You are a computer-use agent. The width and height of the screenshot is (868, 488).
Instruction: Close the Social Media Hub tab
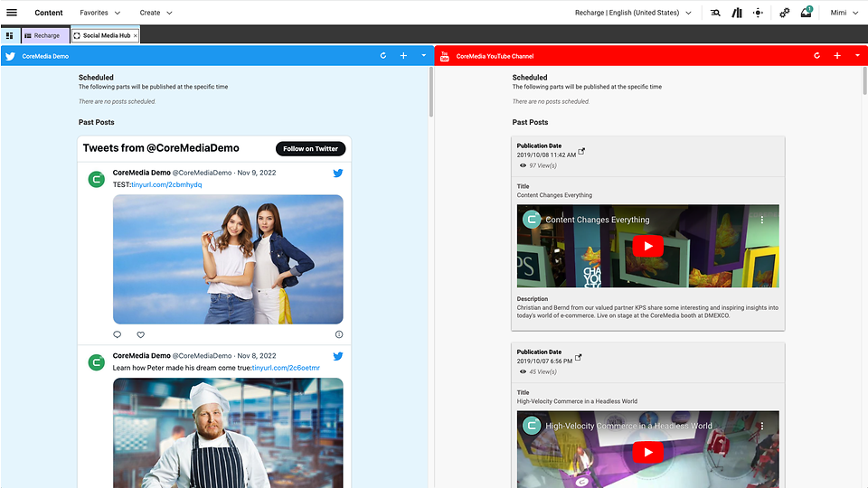(x=135, y=35)
